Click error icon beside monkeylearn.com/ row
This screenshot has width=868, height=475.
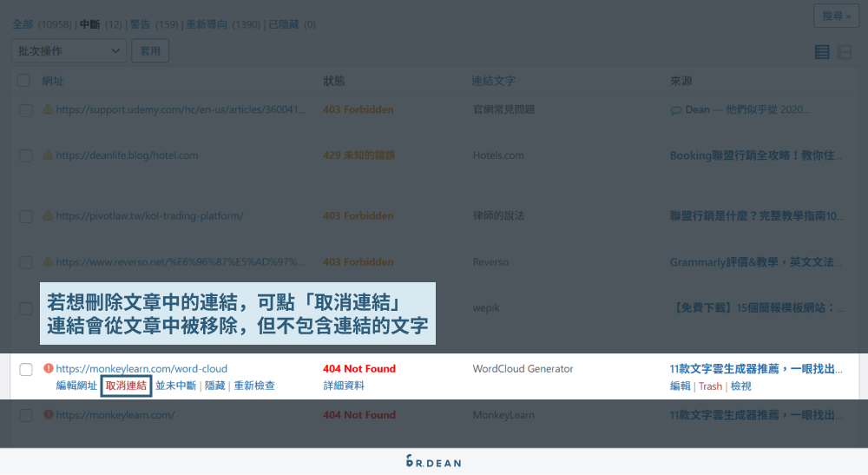point(49,414)
